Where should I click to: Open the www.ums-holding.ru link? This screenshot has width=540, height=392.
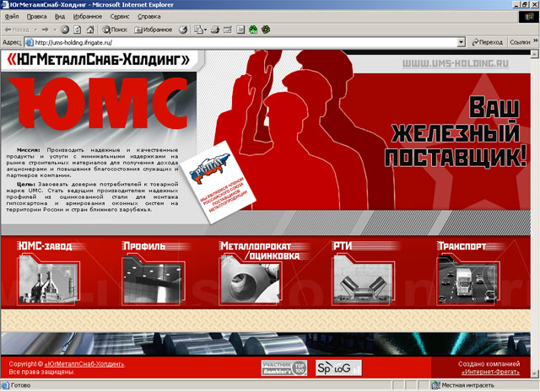[x=456, y=64]
